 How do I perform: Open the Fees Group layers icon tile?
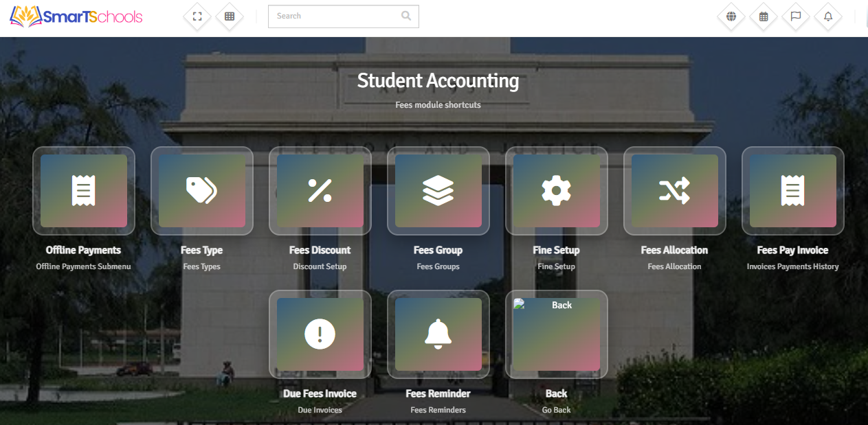coord(438,191)
